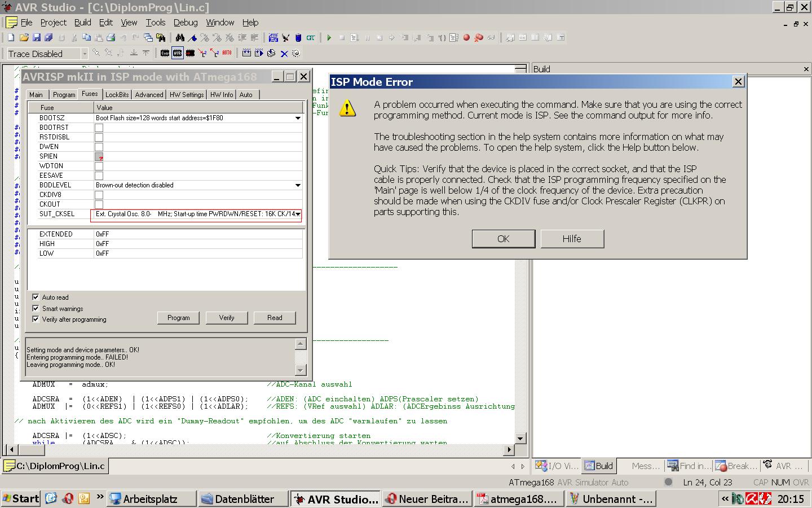This screenshot has width=812, height=508.
Task: Click the red Toggle Breakpoint circle icon
Action: tap(466, 38)
